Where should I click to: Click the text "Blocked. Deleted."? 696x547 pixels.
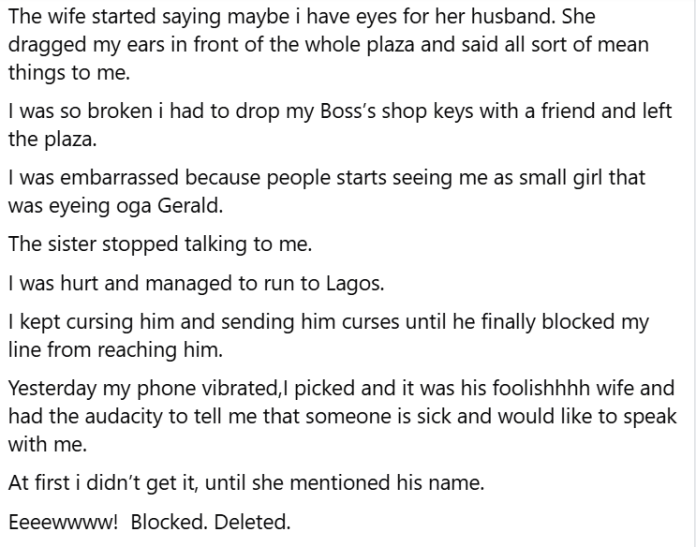(210, 522)
